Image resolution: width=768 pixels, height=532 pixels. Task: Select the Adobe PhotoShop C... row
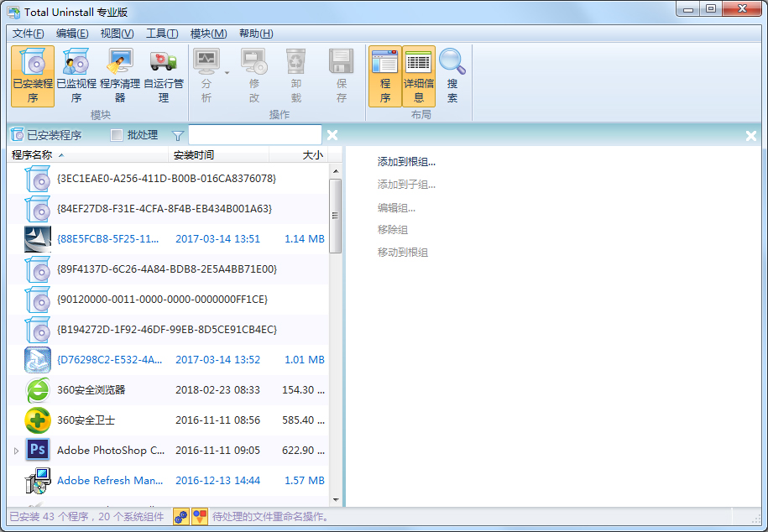[x=168, y=451]
